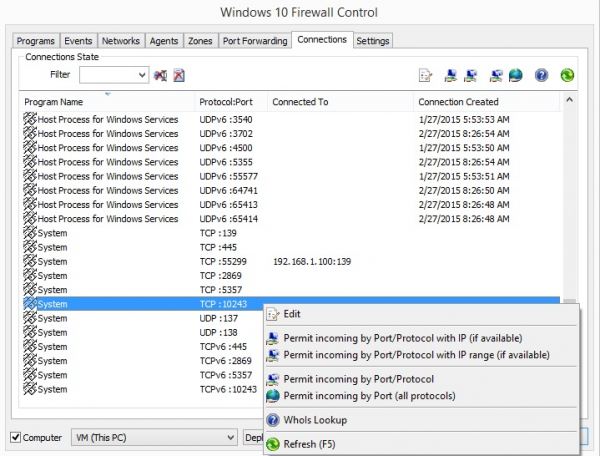Open the Agents tab

164,41
